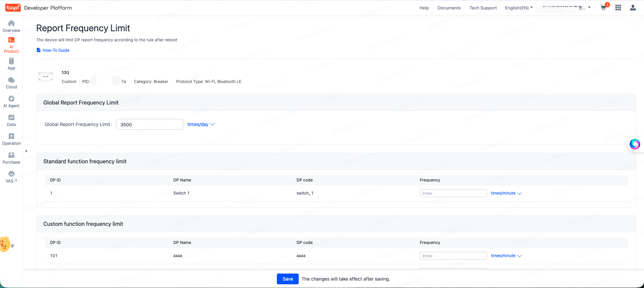Open the Overview home icon

(x=11, y=23)
